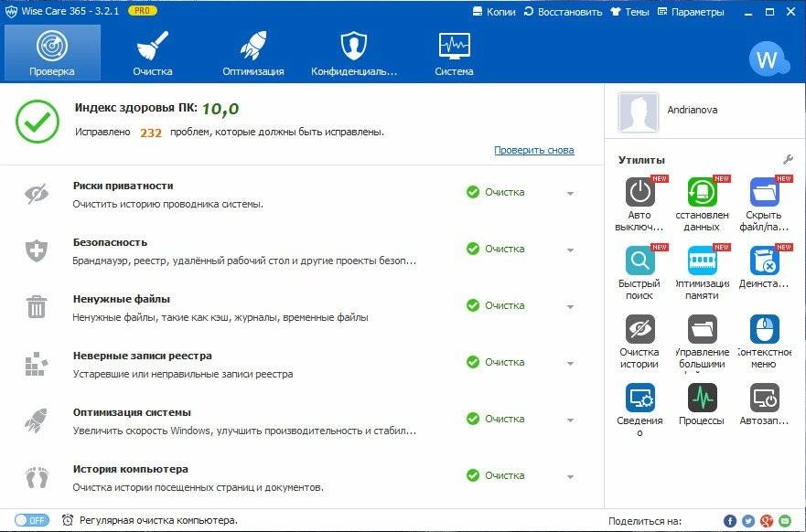Open the Восстановить menu item
This screenshot has width=806, height=532.
563,11
